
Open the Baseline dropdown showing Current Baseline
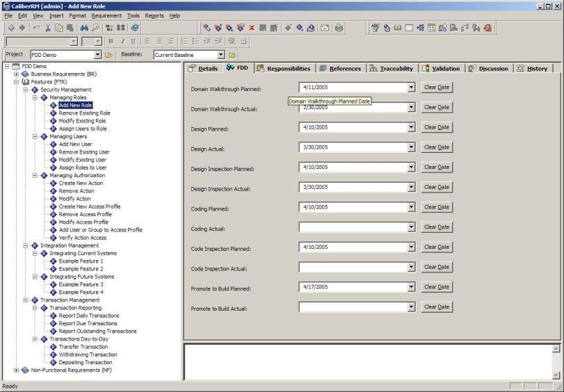[x=221, y=55]
